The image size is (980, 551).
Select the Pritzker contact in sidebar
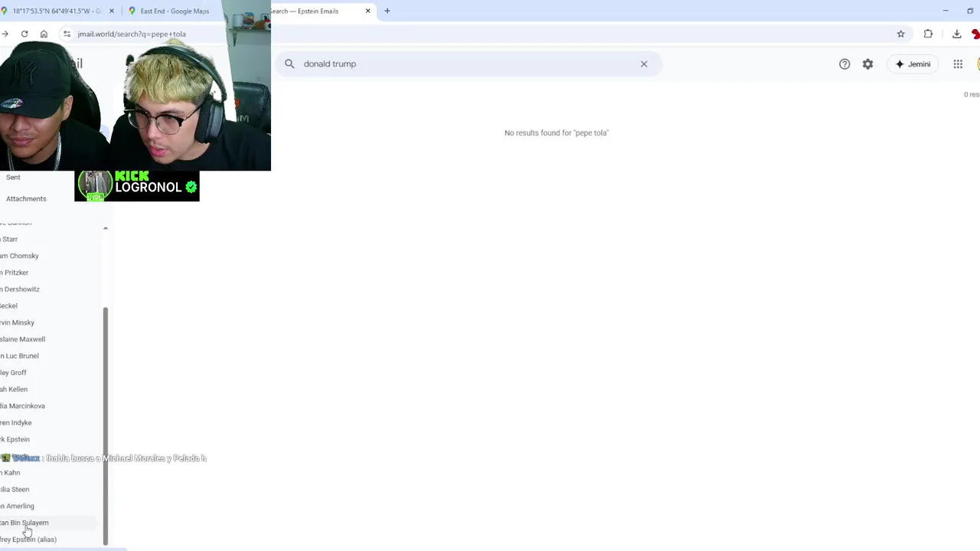pyautogui.click(x=15, y=273)
